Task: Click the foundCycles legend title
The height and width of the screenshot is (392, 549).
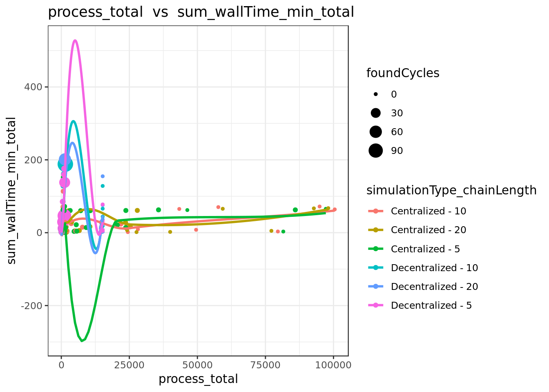Action: 403,73
